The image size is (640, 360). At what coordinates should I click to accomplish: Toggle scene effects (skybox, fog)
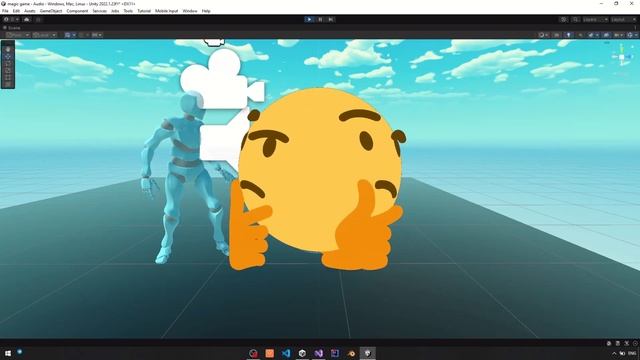[591, 35]
